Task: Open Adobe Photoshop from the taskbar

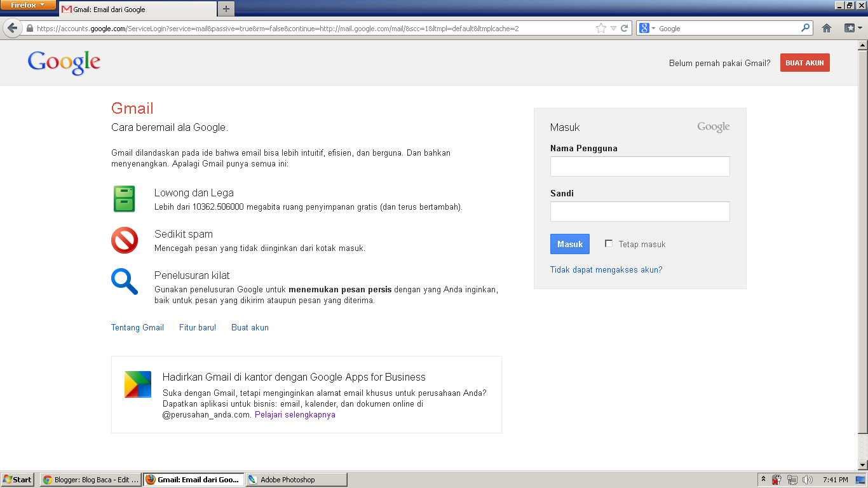Action: point(296,479)
